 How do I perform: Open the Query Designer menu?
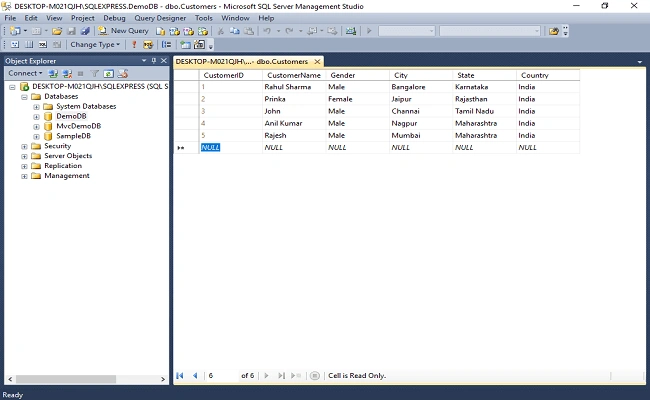tap(160, 18)
